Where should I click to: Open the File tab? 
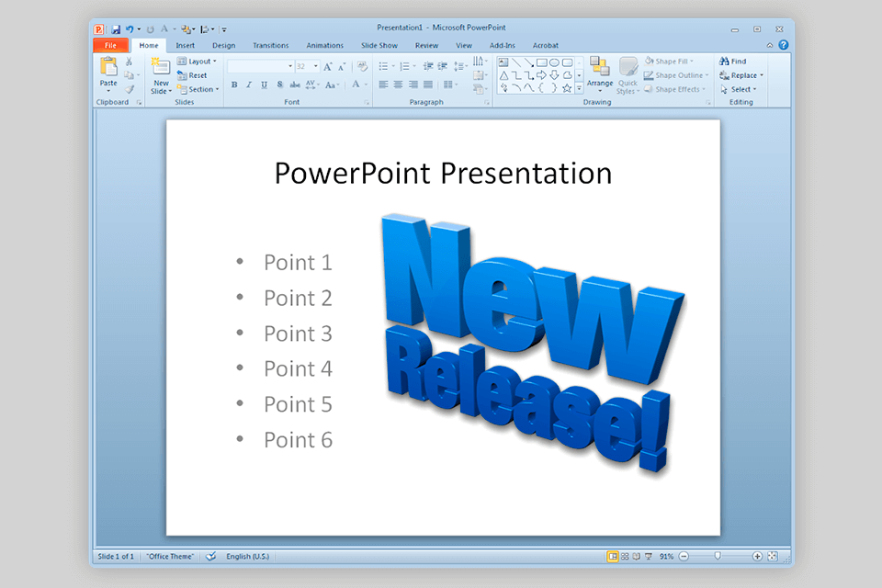pos(111,46)
